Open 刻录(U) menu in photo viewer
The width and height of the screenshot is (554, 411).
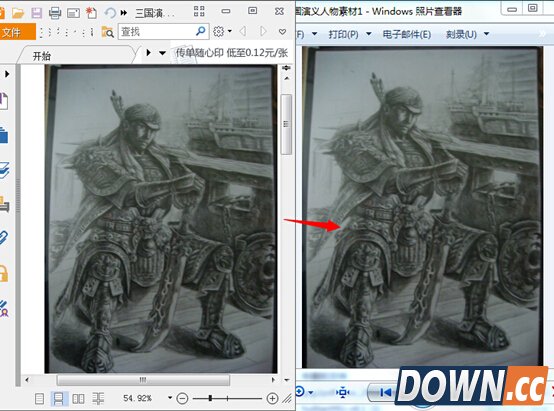(461, 34)
